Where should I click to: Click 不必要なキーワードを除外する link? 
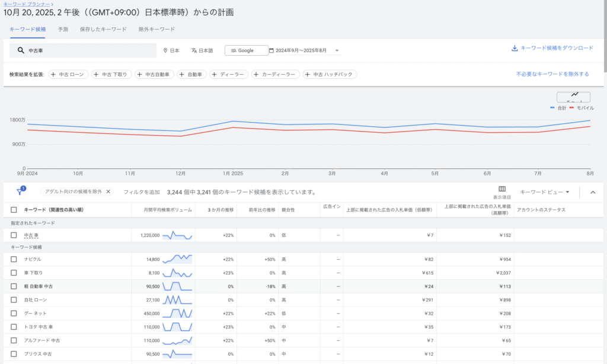tap(552, 75)
